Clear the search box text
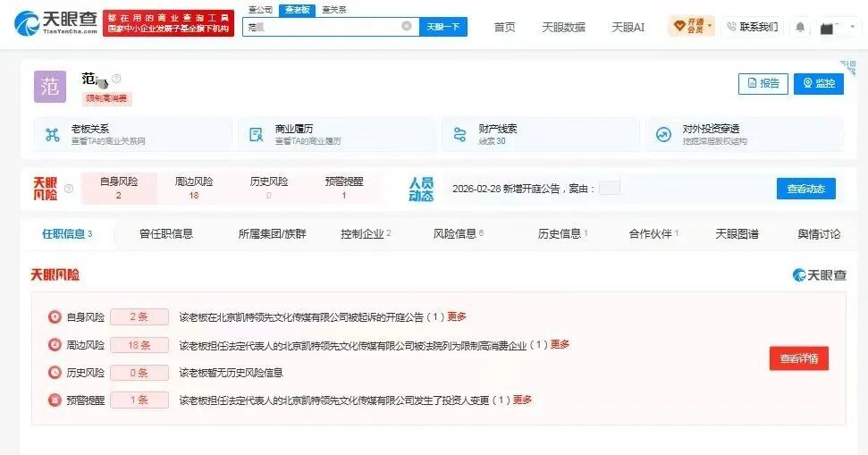The height and width of the screenshot is (455, 868). pos(407,26)
